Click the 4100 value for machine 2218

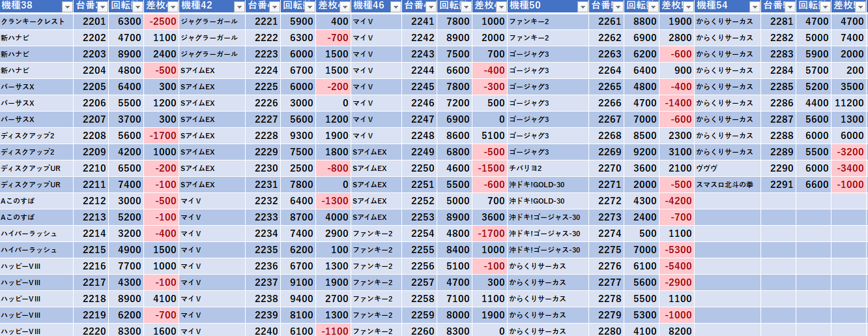tap(162, 299)
